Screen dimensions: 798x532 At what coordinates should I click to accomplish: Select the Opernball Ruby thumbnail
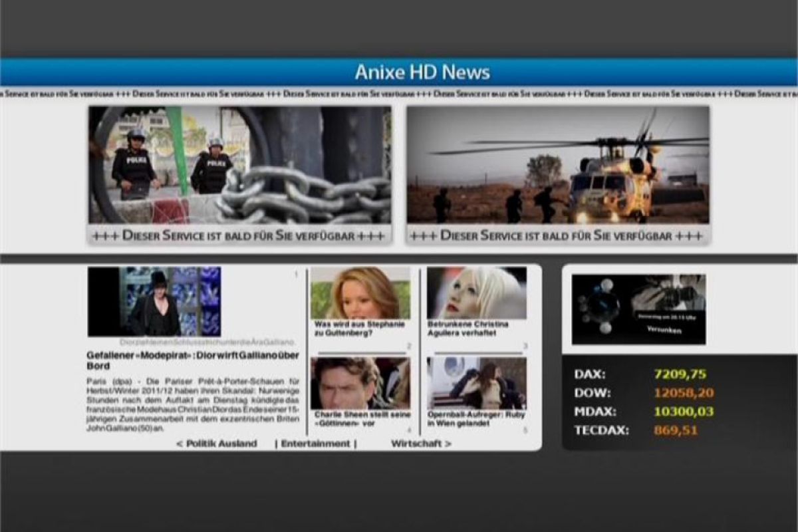[x=476, y=383]
